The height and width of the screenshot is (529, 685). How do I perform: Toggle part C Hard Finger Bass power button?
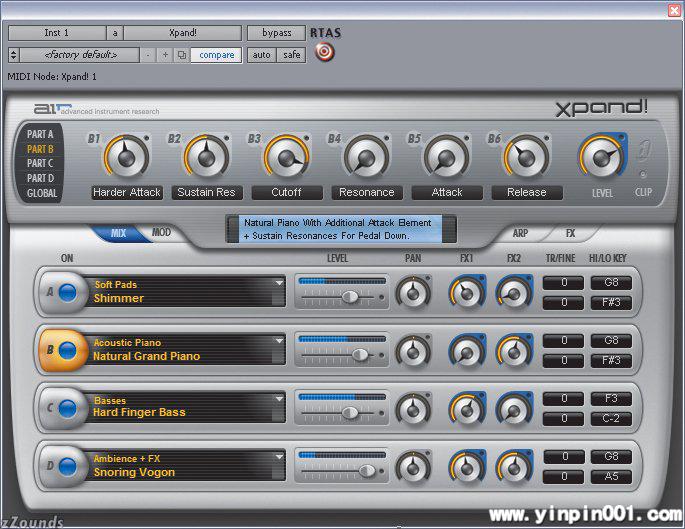68,408
